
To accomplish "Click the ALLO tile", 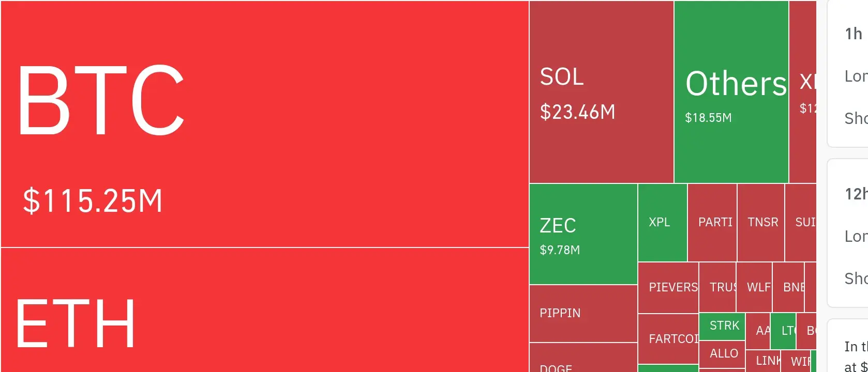I will point(722,354).
